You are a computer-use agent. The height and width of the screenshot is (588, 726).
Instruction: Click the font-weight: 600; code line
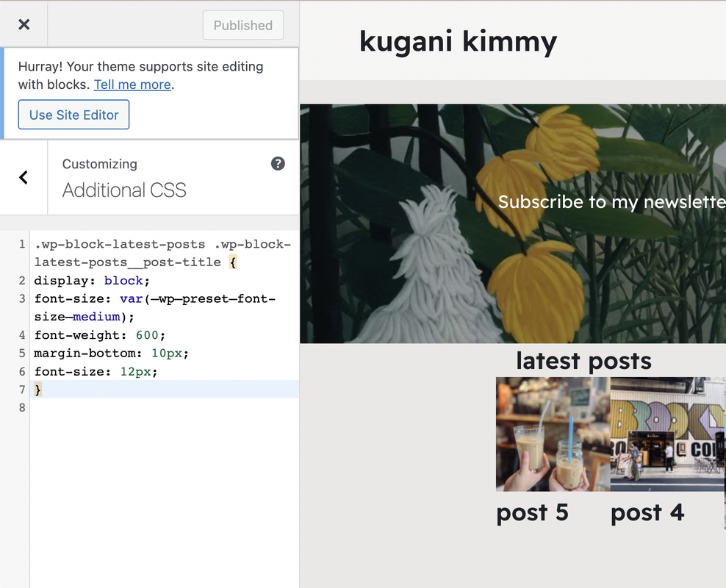[x=99, y=334]
